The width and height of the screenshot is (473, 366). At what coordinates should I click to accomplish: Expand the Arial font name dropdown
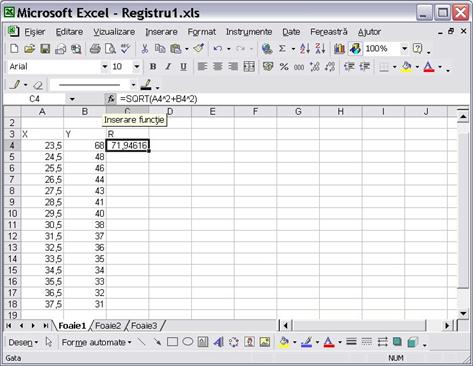click(105, 67)
